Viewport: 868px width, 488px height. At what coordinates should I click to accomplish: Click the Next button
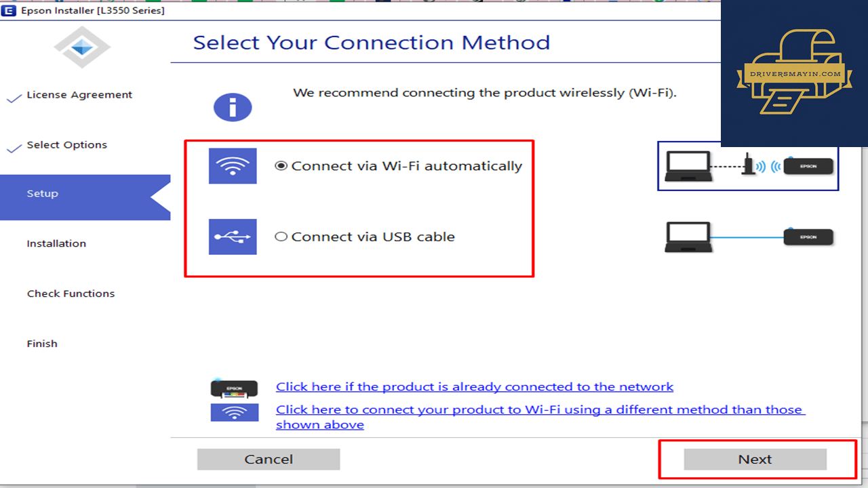pyautogui.click(x=755, y=460)
